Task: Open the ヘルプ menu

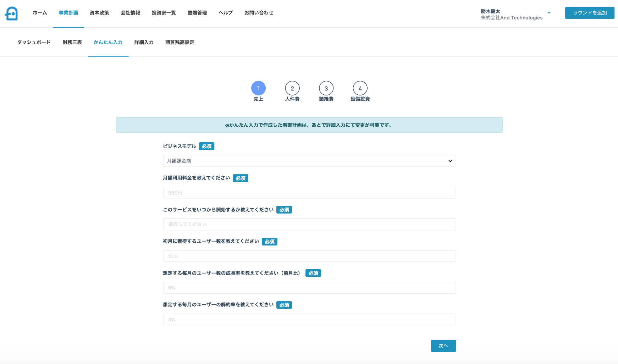Action: (x=226, y=13)
